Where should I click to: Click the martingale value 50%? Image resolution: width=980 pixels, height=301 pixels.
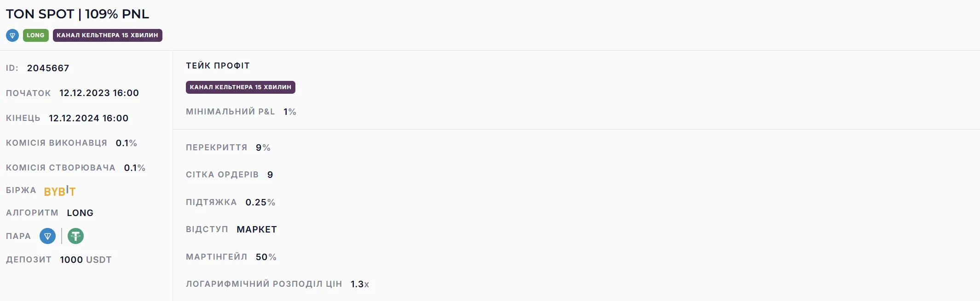[x=266, y=257]
